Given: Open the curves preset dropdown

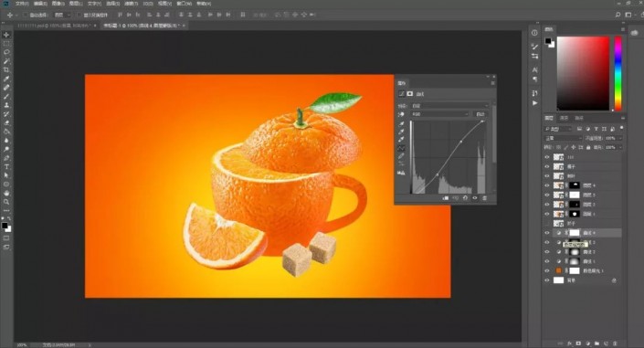Looking at the screenshot, I should [x=449, y=106].
